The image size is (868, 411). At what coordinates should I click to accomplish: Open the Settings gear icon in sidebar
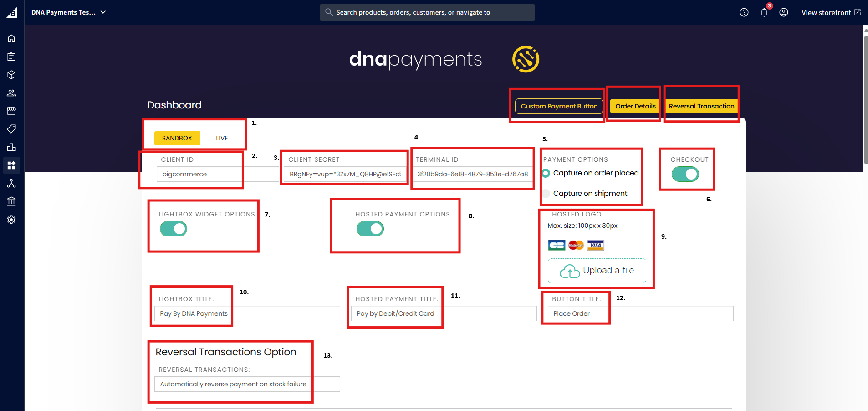[x=11, y=220]
